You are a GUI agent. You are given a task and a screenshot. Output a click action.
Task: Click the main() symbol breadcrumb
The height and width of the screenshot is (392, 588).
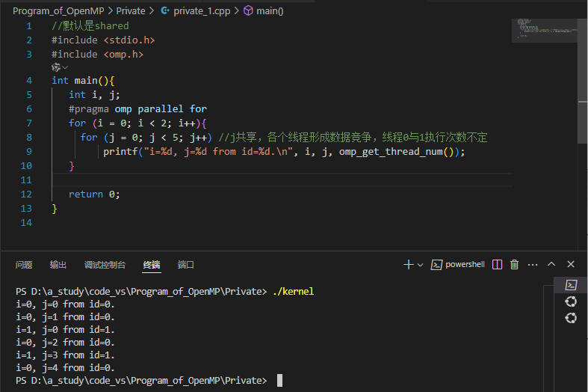coord(270,11)
